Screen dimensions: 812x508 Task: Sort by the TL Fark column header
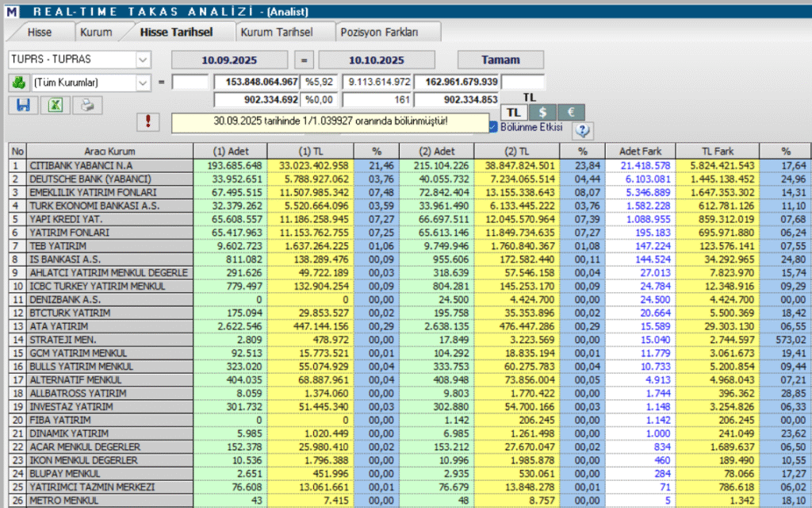click(x=717, y=152)
